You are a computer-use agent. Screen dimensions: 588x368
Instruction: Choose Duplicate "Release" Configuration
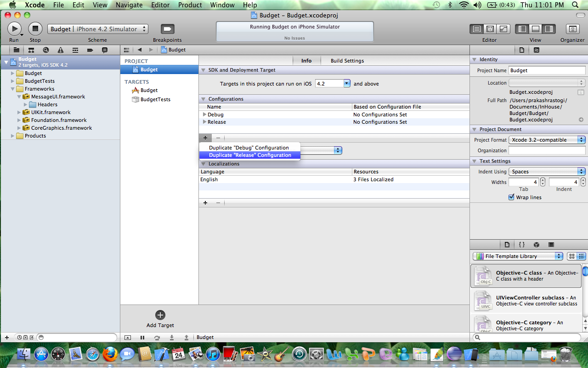coord(249,155)
